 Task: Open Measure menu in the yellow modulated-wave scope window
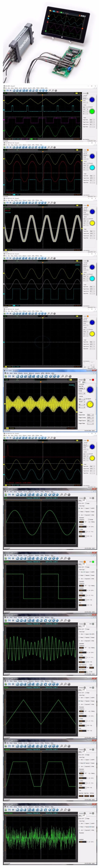click(x=31, y=373)
